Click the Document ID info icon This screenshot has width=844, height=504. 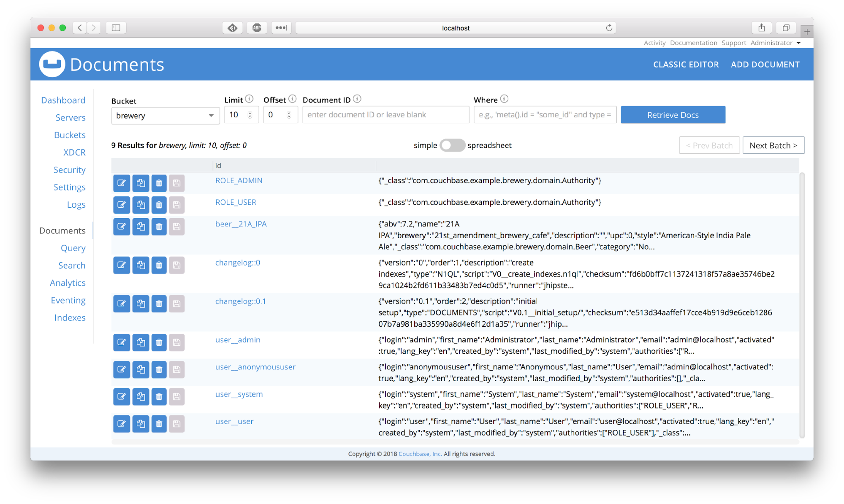357,99
